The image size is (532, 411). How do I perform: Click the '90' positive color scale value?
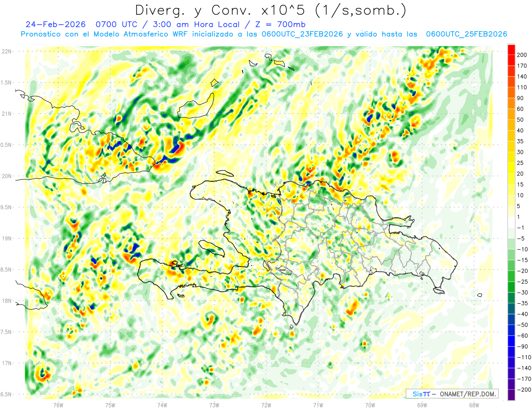click(521, 98)
